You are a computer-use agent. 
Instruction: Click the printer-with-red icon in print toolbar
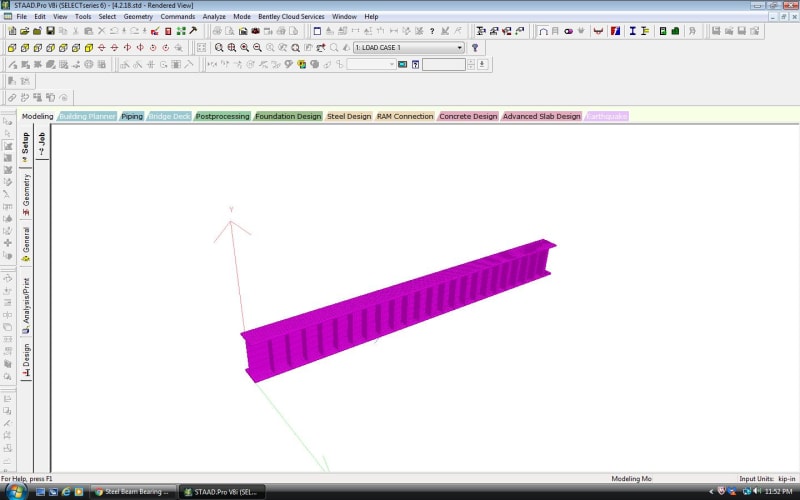[x=256, y=31]
